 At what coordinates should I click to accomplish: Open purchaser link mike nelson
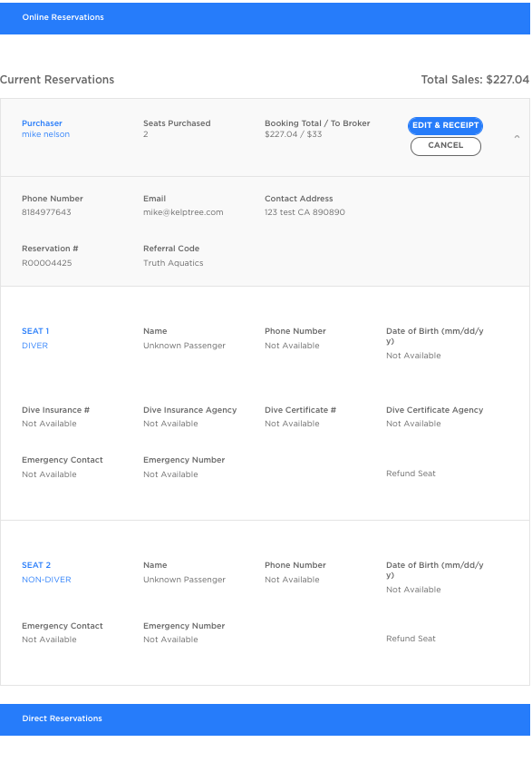pyautogui.click(x=45, y=134)
